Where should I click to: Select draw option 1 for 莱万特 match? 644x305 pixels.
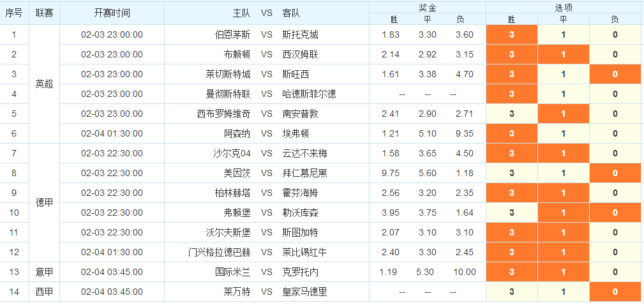point(564,292)
